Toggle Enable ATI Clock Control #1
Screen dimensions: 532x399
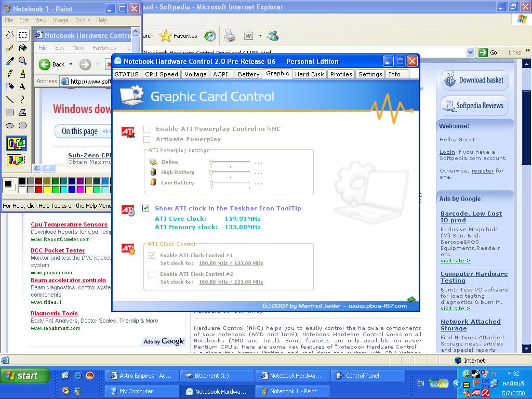(x=152, y=255)
